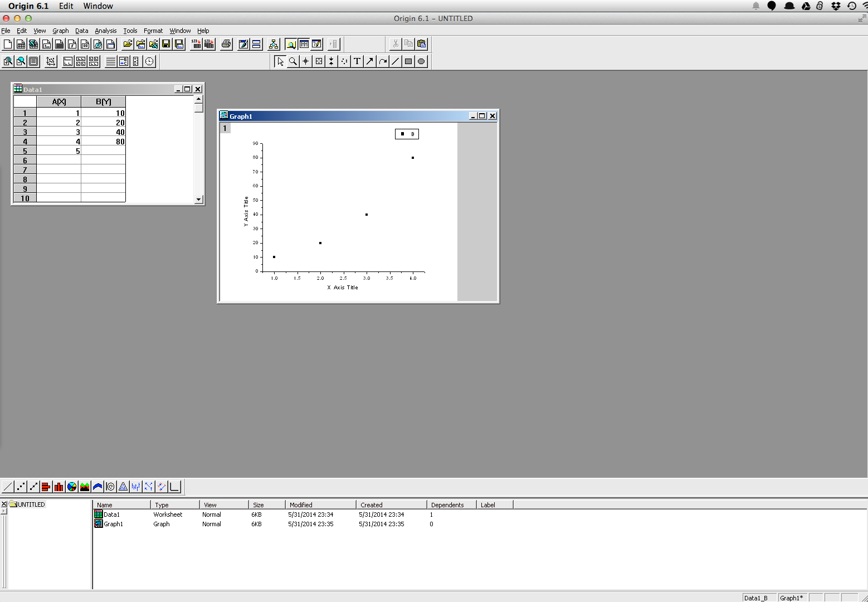Toggle the Results Log window
The image size is (868, 602).
304,44
